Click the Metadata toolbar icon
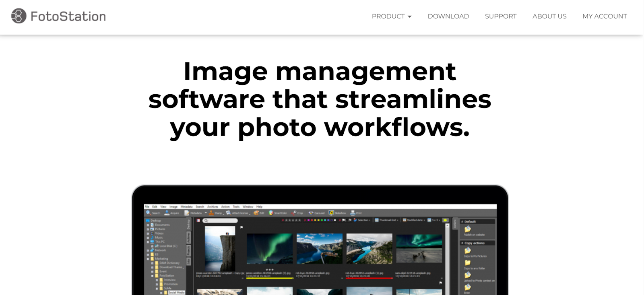 [187, 212]
